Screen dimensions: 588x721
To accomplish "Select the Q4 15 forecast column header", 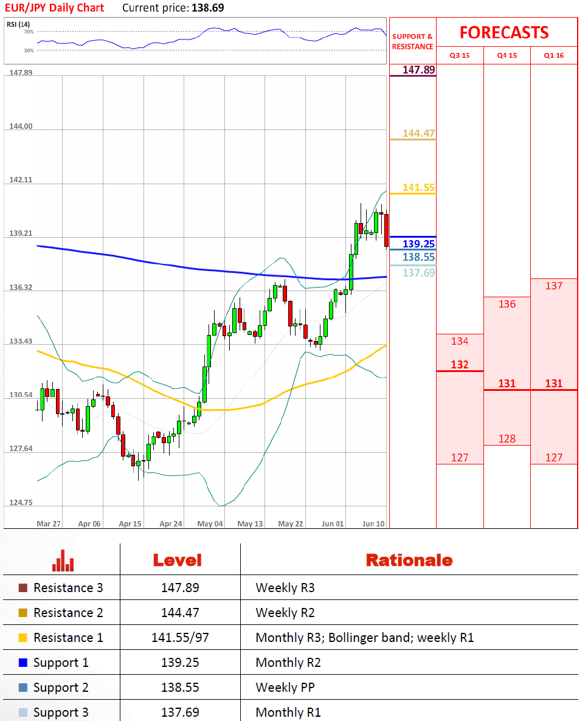I will [x=507, y=55].
